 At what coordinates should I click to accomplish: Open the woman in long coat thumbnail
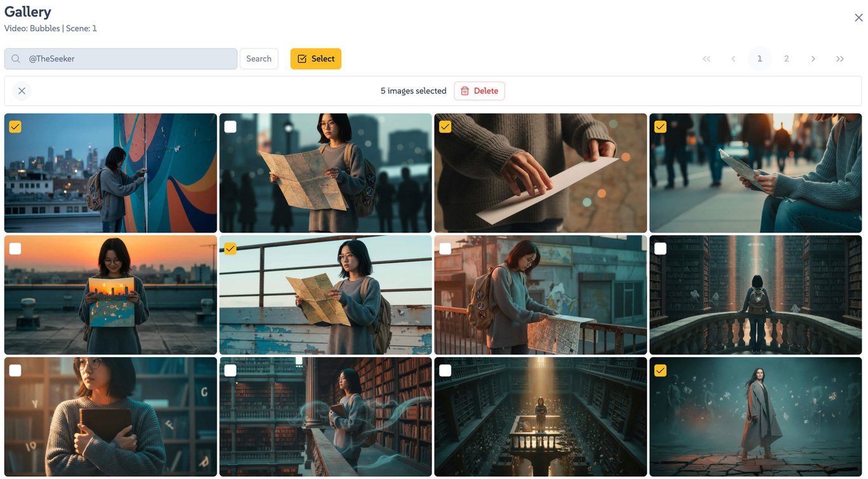click(756, 417)
